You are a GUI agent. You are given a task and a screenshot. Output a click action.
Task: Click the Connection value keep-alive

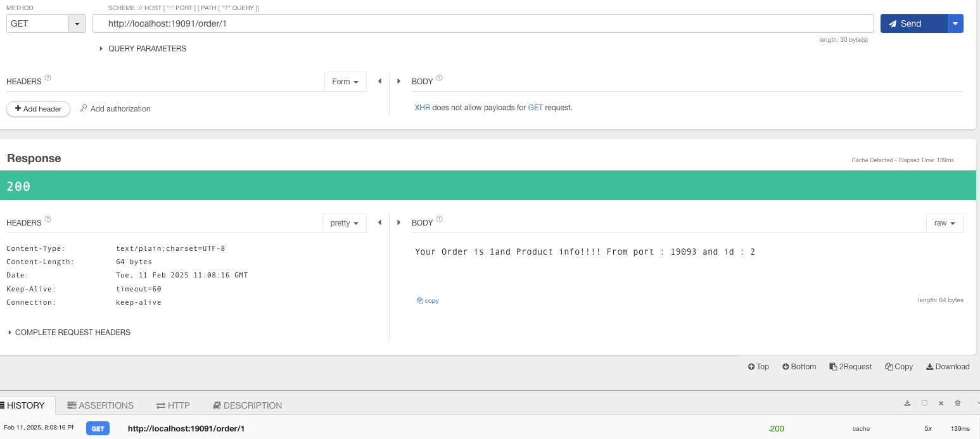point(139,302)
